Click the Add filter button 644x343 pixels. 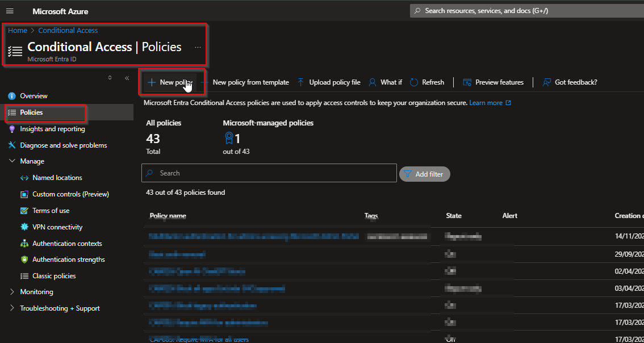click(x=424, y=174)
